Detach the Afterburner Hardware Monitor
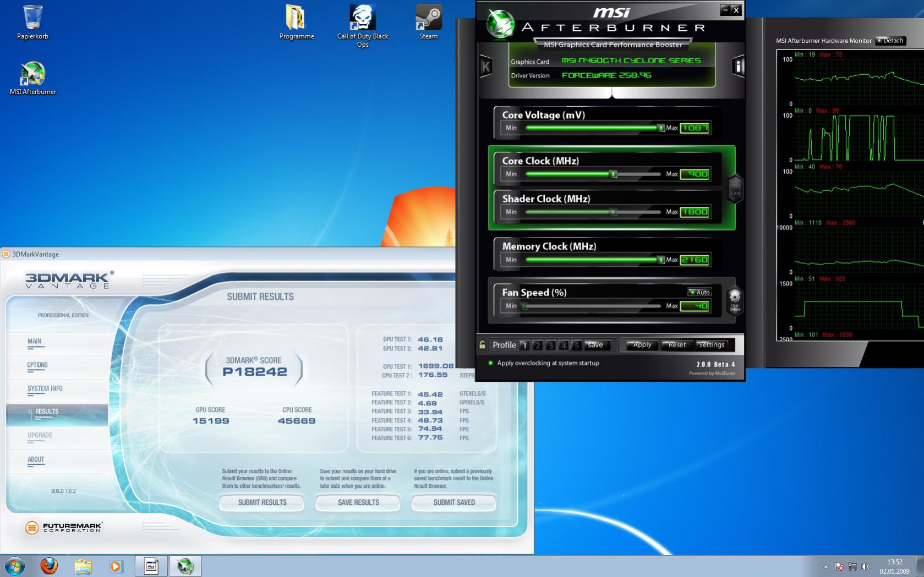Image resolution: width=924 pixels, height=577 pixels. (890, 41)
